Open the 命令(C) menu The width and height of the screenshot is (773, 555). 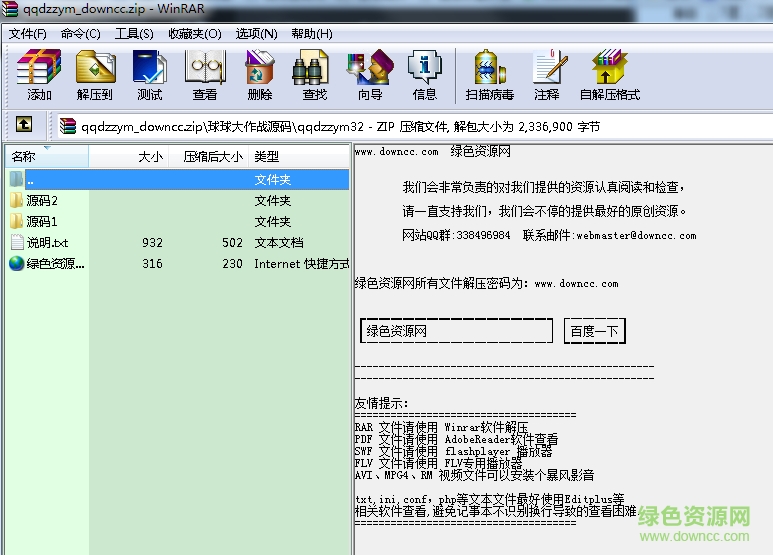(80, 34)
